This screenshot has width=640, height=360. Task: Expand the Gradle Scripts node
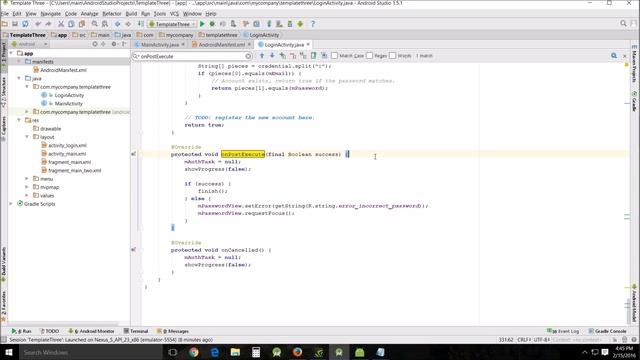pyautogui.click(x=11, y=204)
